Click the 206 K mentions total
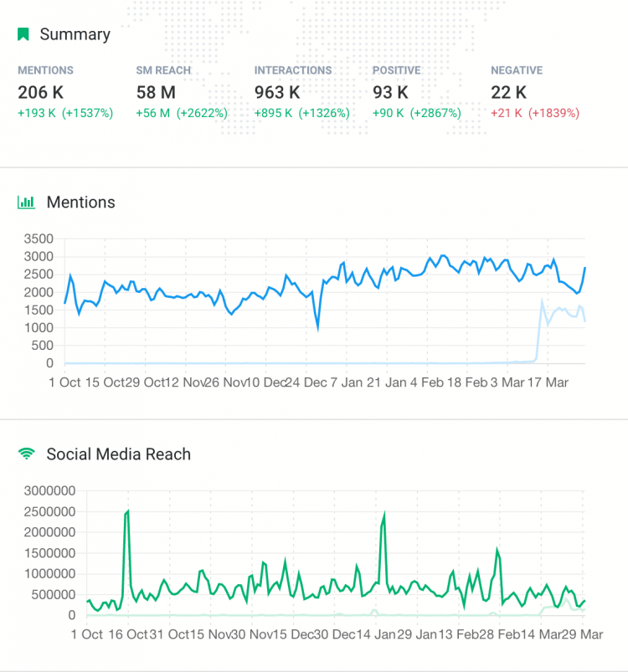This screenshot has height=672, width=628. point(41,92)
